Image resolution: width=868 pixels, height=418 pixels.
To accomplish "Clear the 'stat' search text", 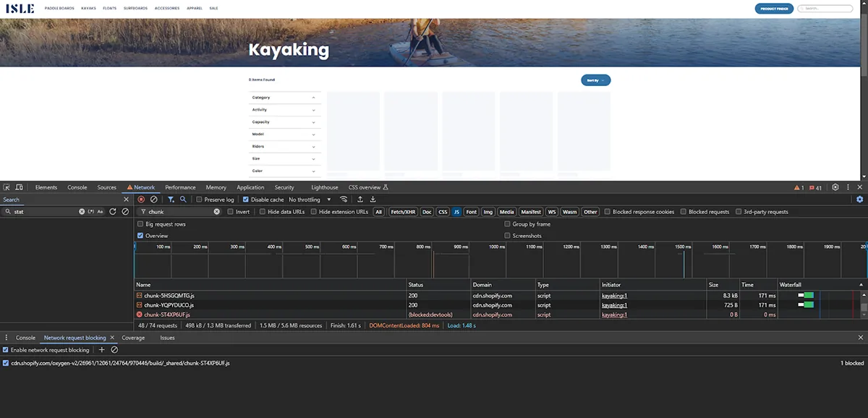I will point(82,212).
